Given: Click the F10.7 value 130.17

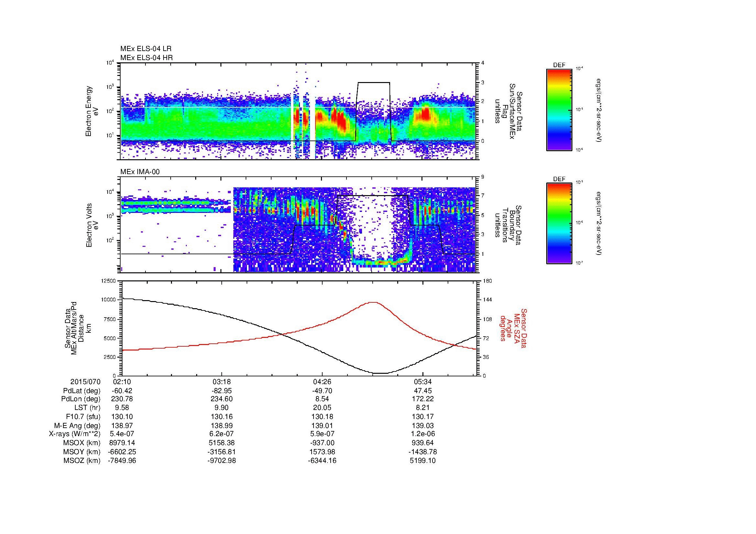Looking at the screenshot, I should click(x=422, y=417).
